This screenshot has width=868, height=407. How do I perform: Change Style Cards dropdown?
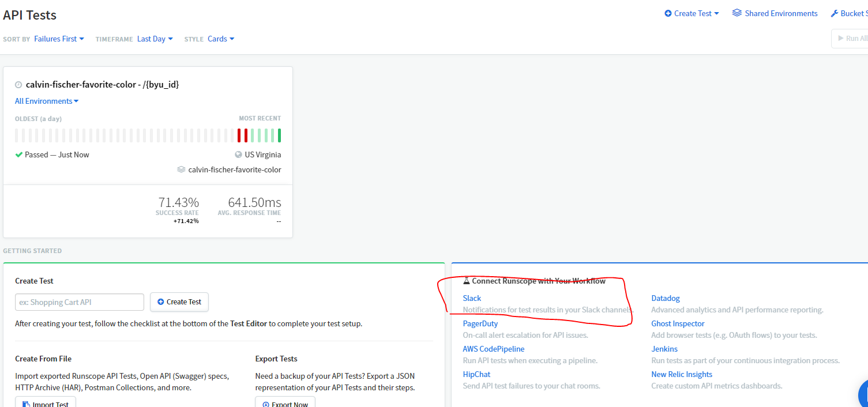click(x=221, y=39)
